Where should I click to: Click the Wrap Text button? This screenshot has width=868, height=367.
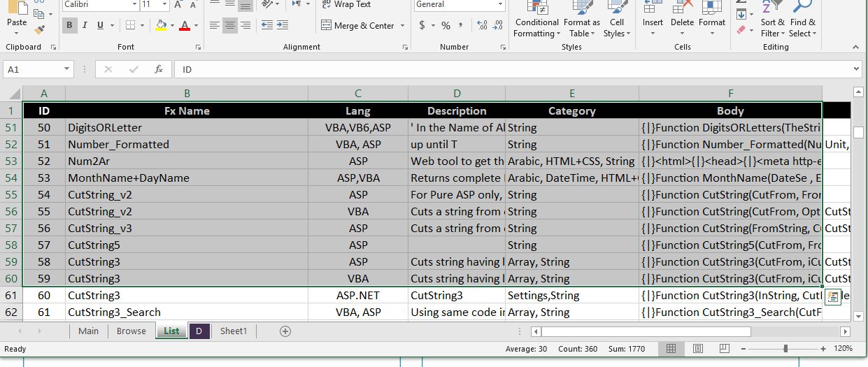pos(346,5)
